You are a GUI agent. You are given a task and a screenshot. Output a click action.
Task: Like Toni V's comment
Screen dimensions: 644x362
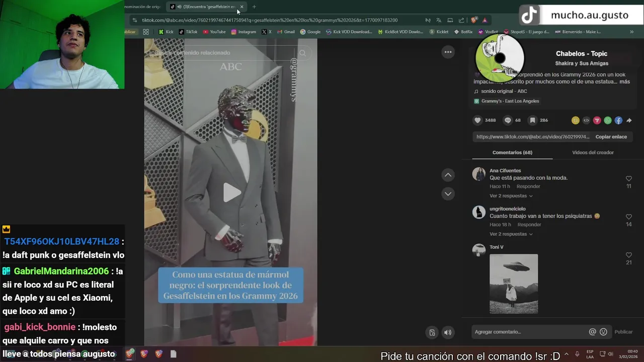(628, 255)
